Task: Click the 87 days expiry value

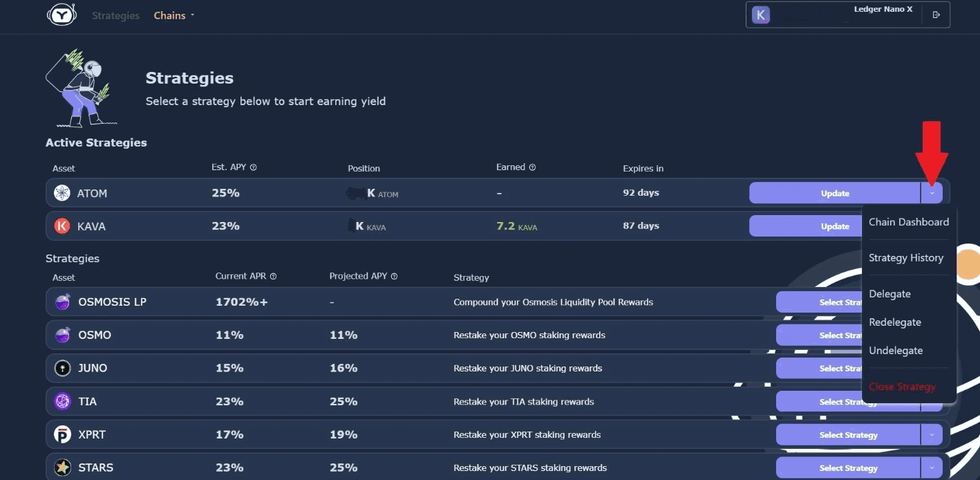Action: (641, 226)
